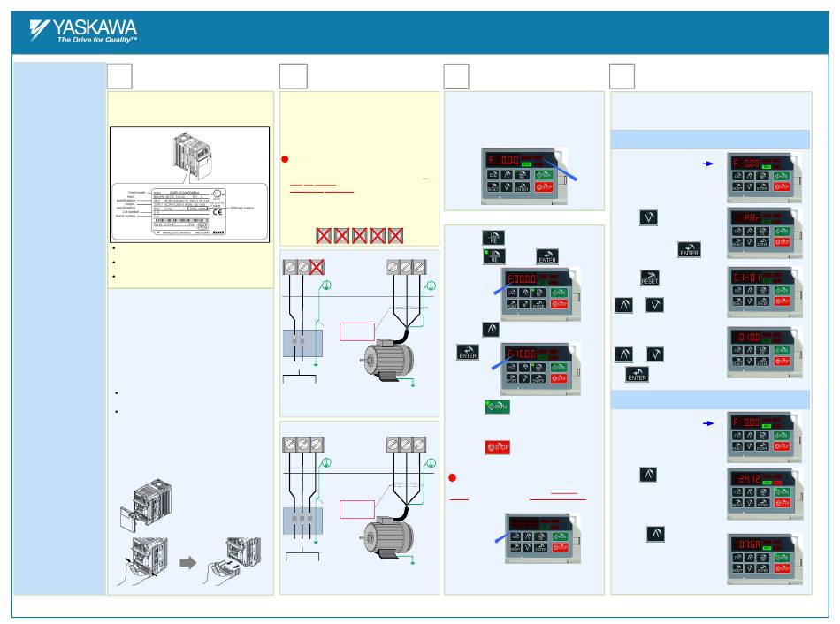Click the three-pole fuse block in the lower wiring diagram

(x=302, y=521)
